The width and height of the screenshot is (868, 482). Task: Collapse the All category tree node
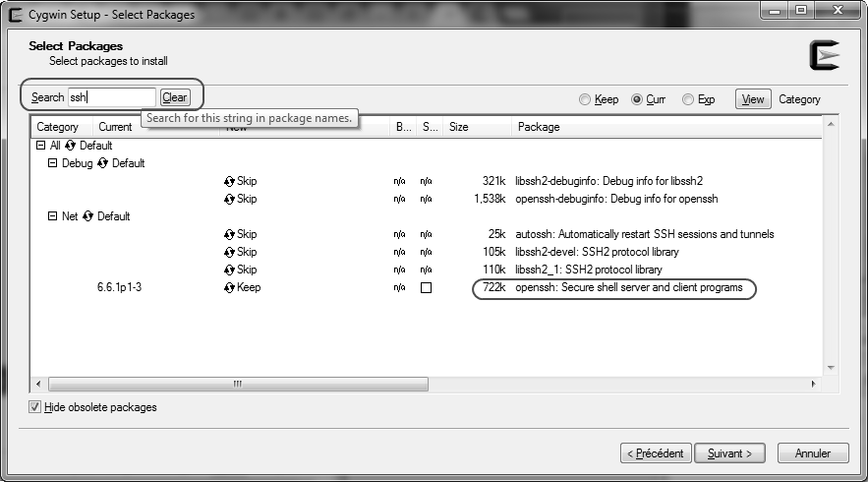coord(40,146)
